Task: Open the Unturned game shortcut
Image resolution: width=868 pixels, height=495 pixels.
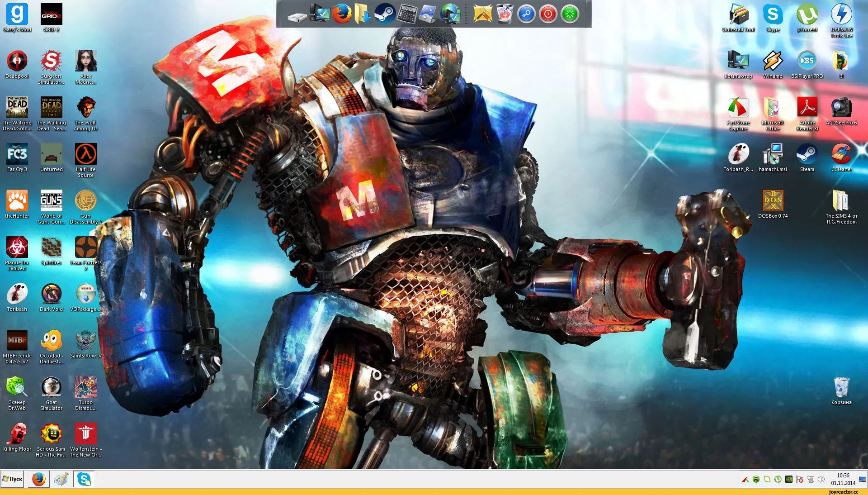Action: [x=52, y=157]
